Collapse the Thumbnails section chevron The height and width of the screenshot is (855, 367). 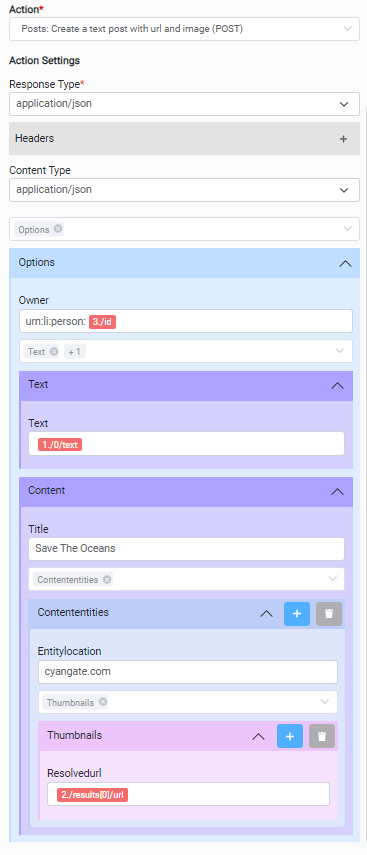[x=258, y=737]
